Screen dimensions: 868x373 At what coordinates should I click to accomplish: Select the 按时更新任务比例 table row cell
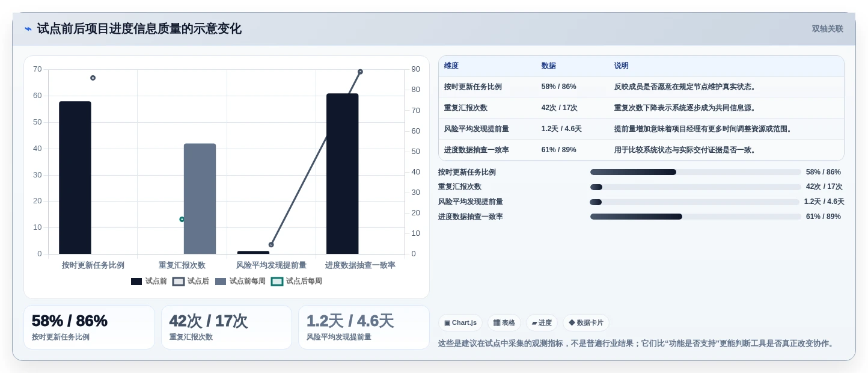(x=473, y=87)
